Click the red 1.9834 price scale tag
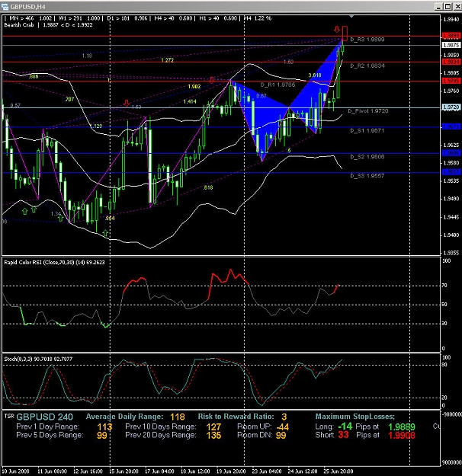462x476 pixels. (451, 62)
